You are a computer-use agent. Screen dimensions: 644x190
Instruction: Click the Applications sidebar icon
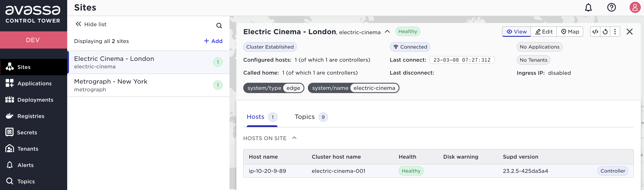(9, 83)
